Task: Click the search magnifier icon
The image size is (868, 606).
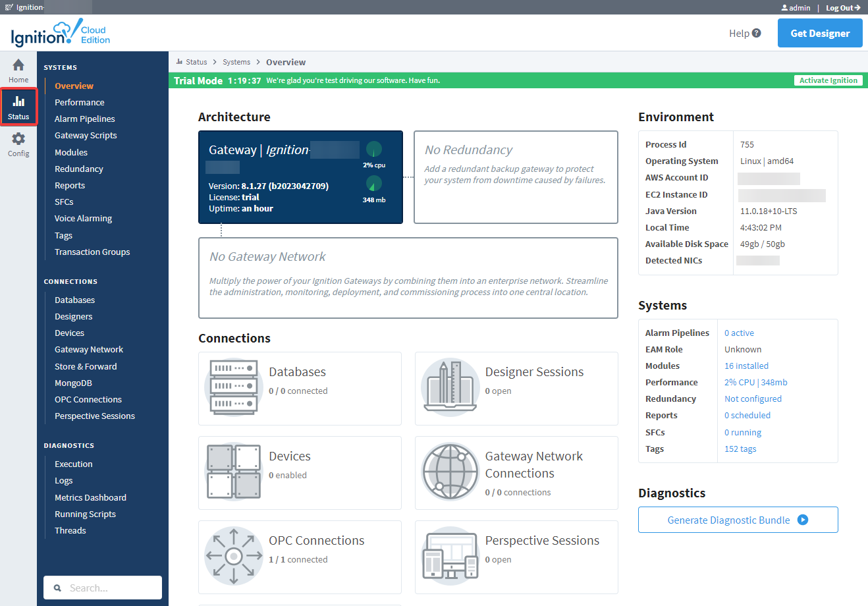Action: click(57, 588)
